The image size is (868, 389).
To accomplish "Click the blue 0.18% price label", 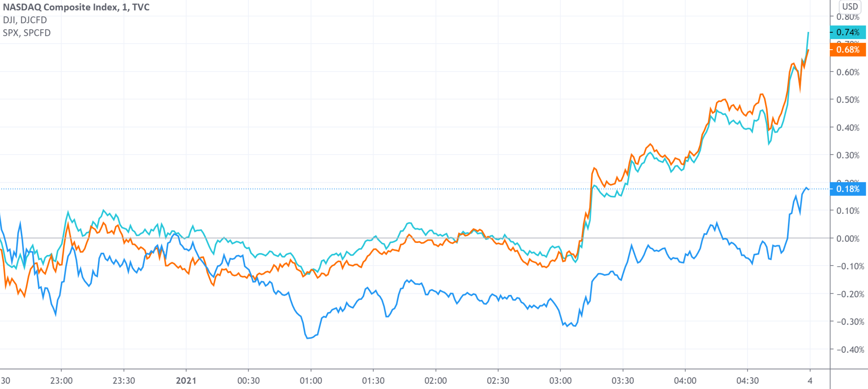I will tap(847, 189).
